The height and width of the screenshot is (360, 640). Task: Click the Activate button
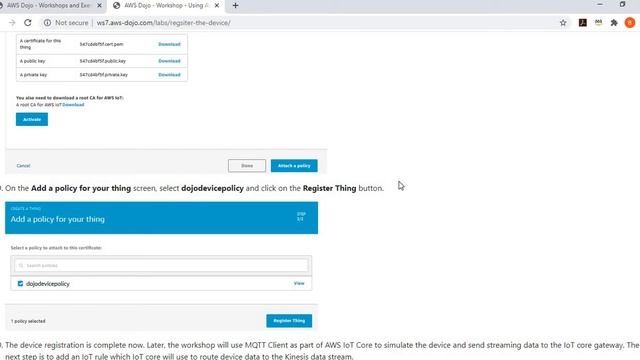click(x=32, y=119)
